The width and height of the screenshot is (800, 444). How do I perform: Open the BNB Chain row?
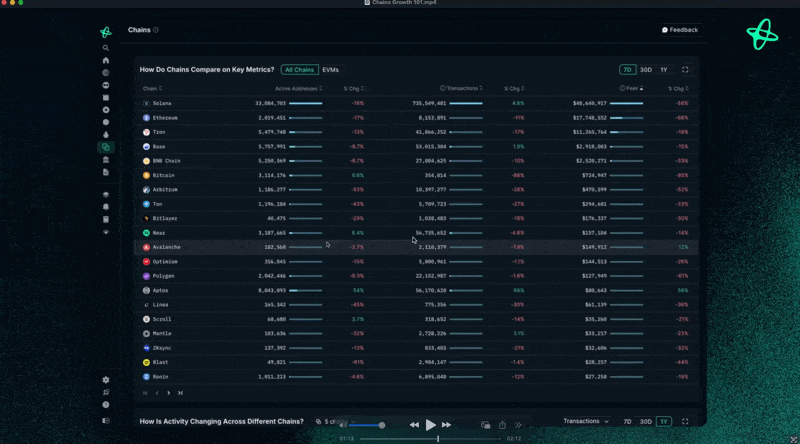pos(416,161)
